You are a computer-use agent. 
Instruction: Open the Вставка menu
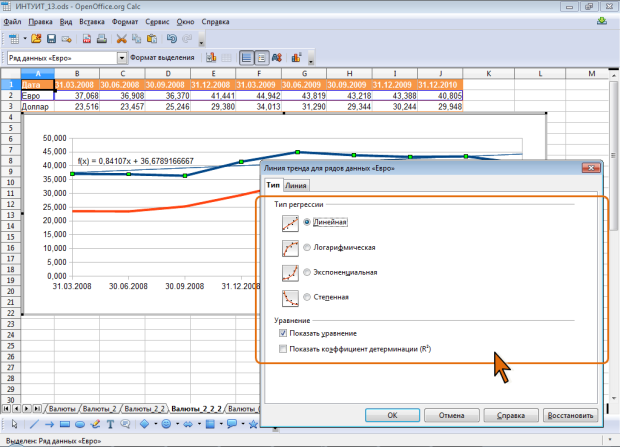point(92,22)
